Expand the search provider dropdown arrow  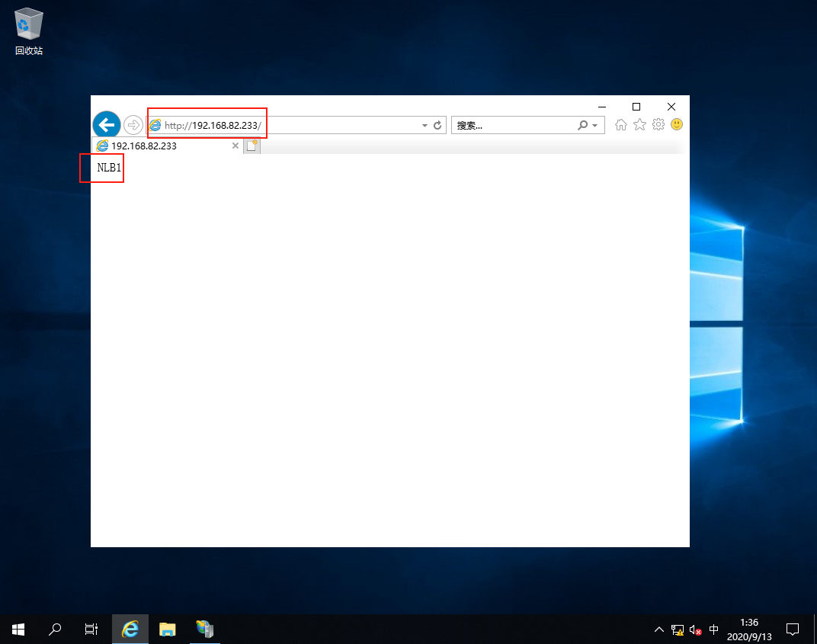point(595,126)
